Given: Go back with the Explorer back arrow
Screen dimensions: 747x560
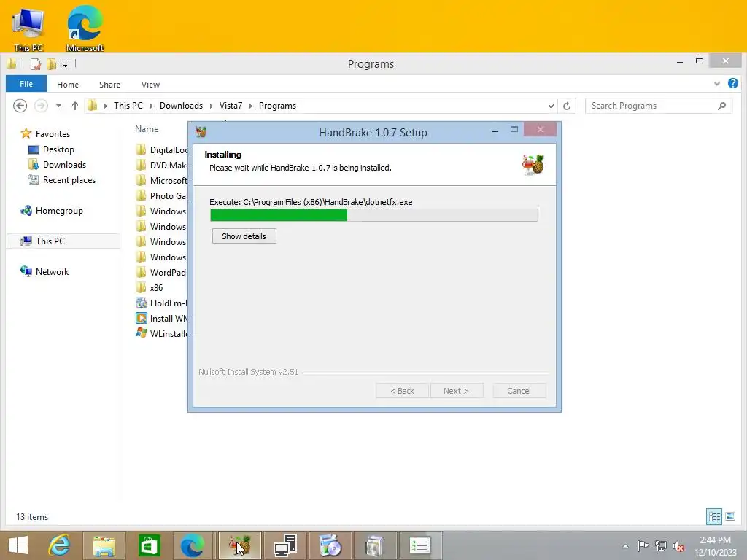Looking at the screenshot, I should click(20, 106).
